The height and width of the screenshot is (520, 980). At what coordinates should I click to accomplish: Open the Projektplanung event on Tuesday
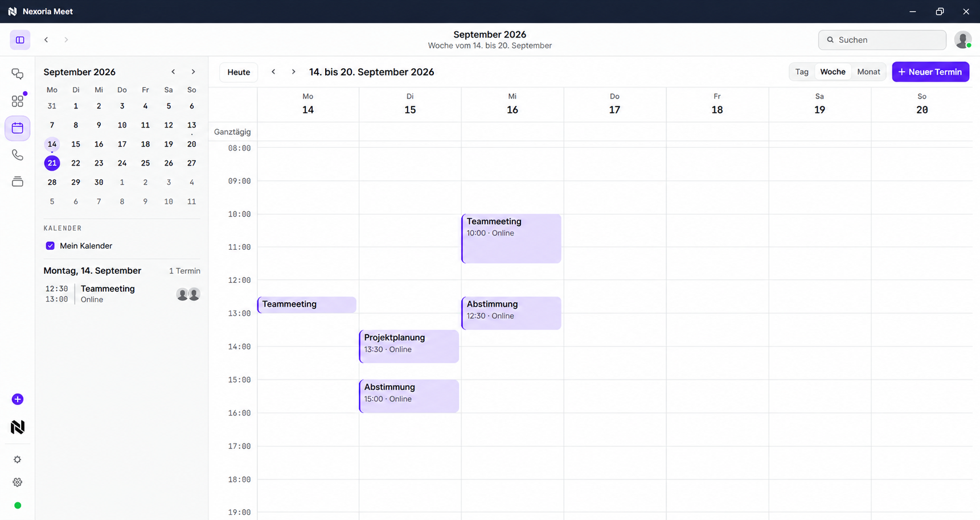coord(409,346)
